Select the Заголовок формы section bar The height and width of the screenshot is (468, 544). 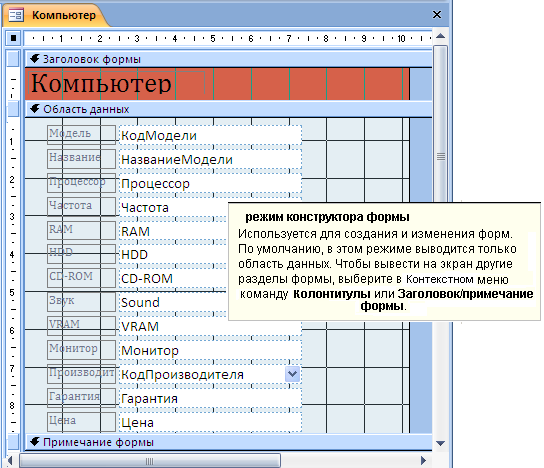pyautogui.click(x=228, y=59)
